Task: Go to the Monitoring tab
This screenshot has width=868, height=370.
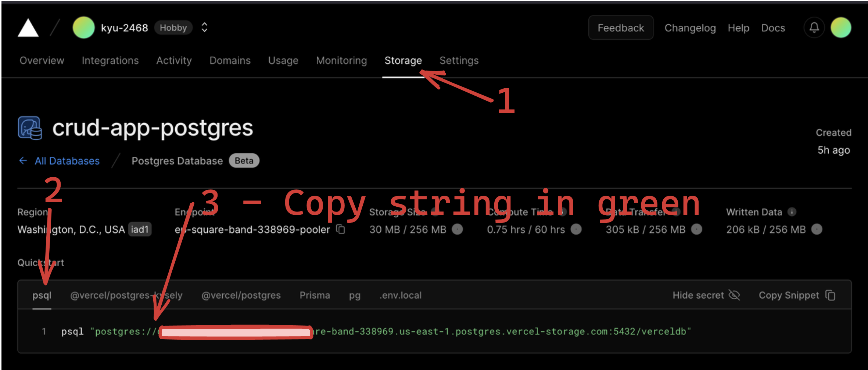Action: 341,60
